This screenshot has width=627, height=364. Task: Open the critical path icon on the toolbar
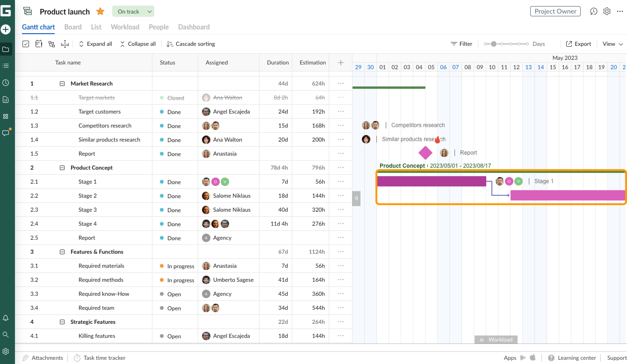pyautogui.click(x=51, y=43)
